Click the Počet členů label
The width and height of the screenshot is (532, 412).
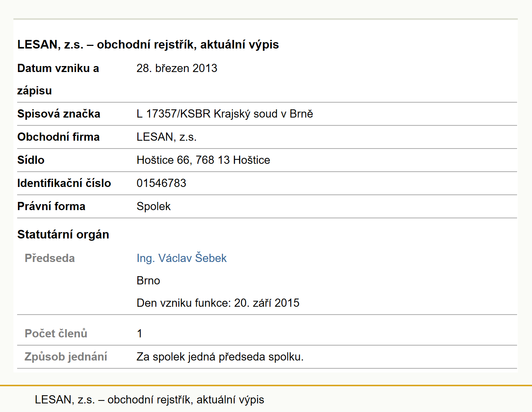coord(56,333)
